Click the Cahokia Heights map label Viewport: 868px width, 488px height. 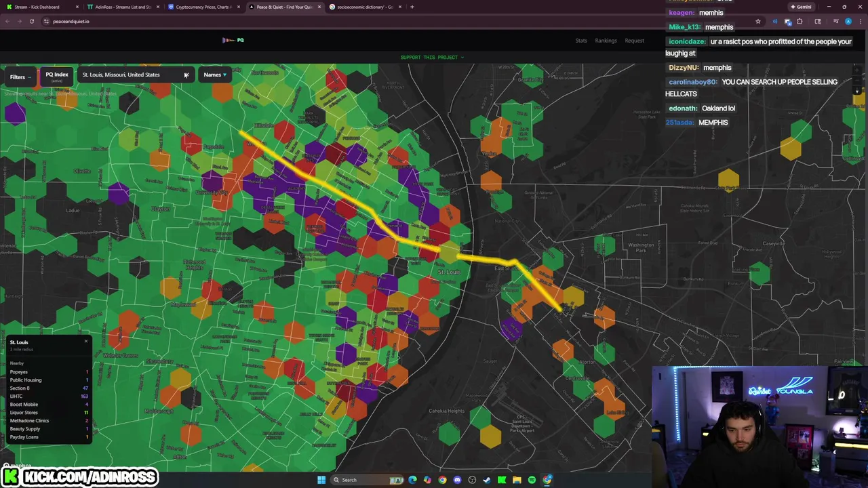pyautogui.click(x=446, y=411)
